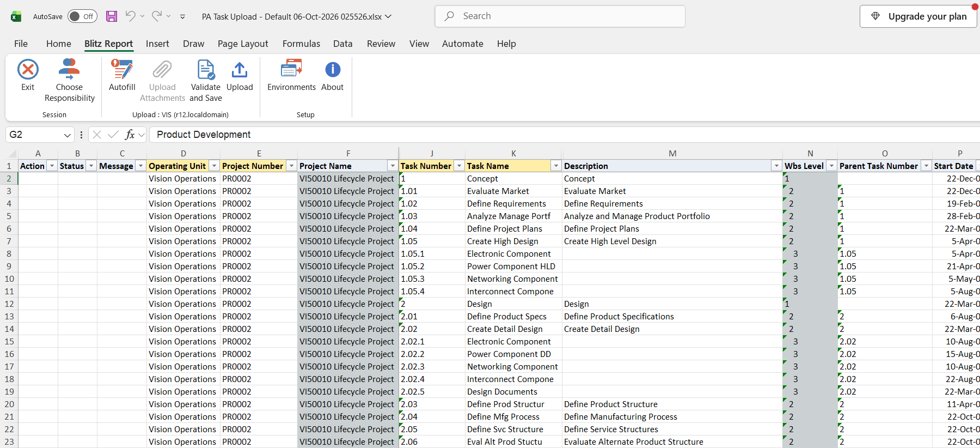
Task: Select the Task Name cell 'Design Documents'
Action: pyautogui.click(x=513, y=392)
